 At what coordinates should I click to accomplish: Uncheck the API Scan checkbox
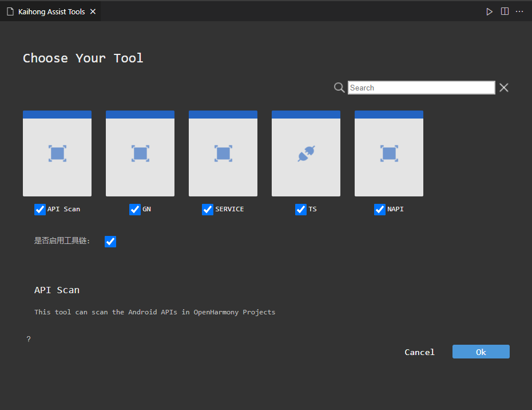tap(40, 210)
